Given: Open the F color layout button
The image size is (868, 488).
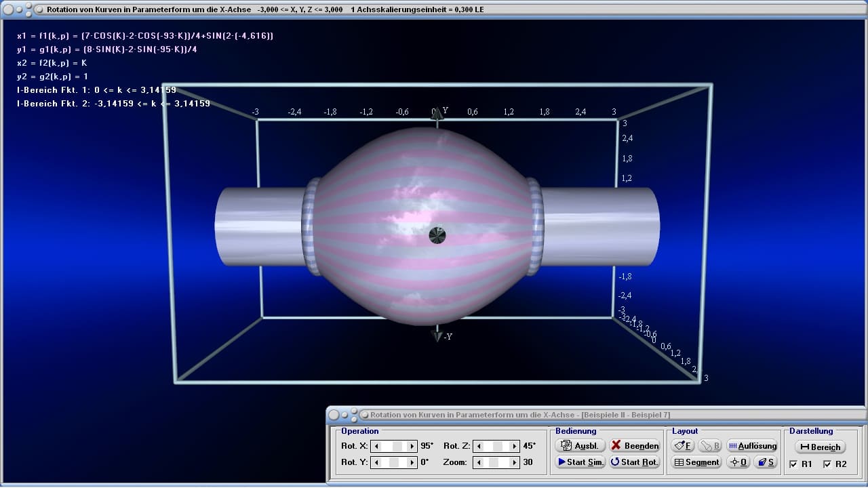Looking at the screenshot, I should [683, 445].
